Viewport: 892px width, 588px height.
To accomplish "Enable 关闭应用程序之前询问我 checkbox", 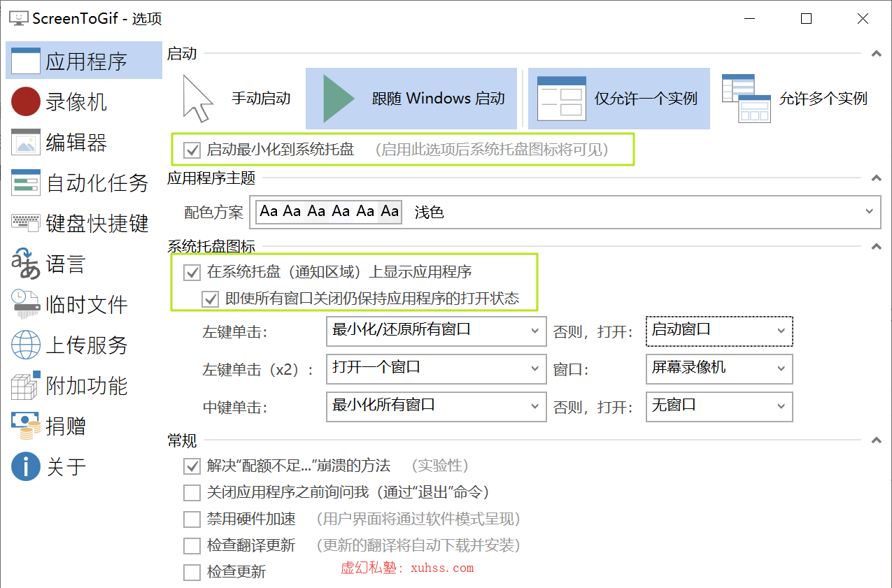I will (x=192, y=492).
